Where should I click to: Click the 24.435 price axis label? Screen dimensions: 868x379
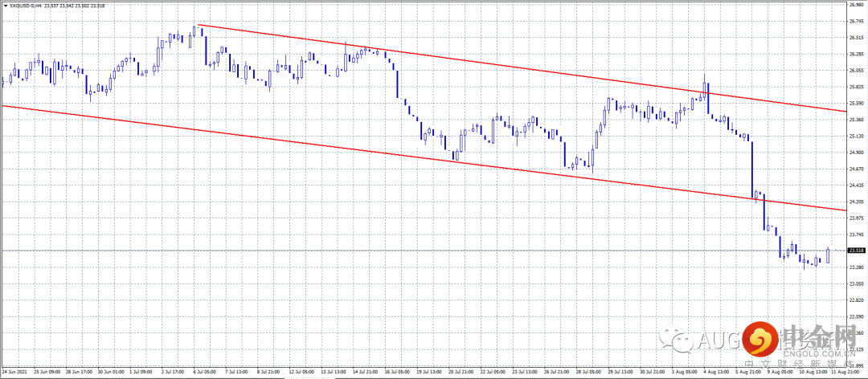[x=857, y=185]
